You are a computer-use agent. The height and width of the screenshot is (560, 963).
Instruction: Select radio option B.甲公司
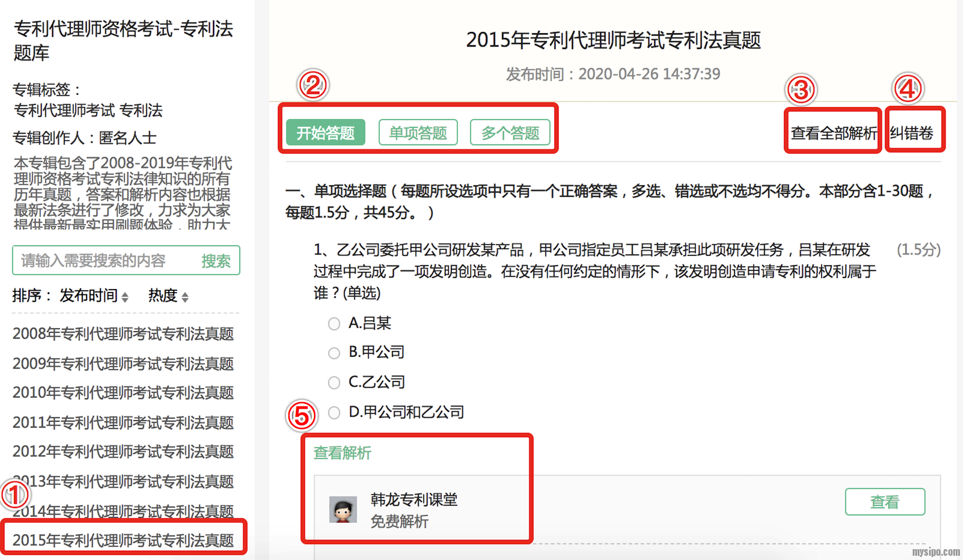click(x=334, y=353)
